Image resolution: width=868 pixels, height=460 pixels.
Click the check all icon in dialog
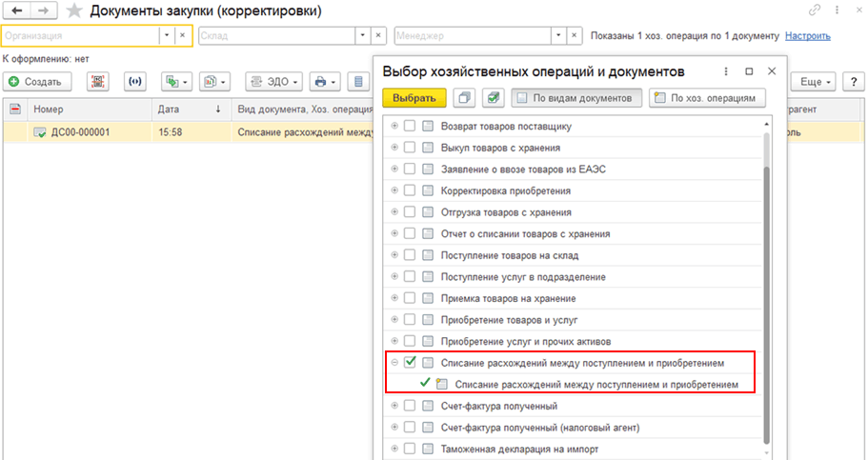tap(493, 98)
